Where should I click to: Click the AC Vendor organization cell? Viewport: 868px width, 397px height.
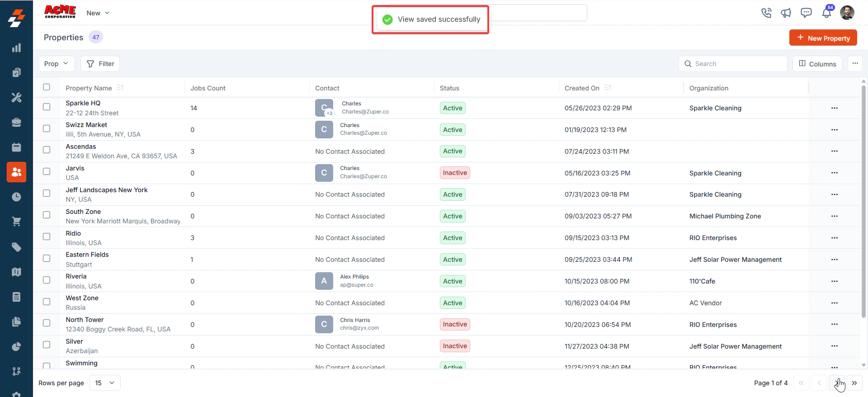click(705, 303)
